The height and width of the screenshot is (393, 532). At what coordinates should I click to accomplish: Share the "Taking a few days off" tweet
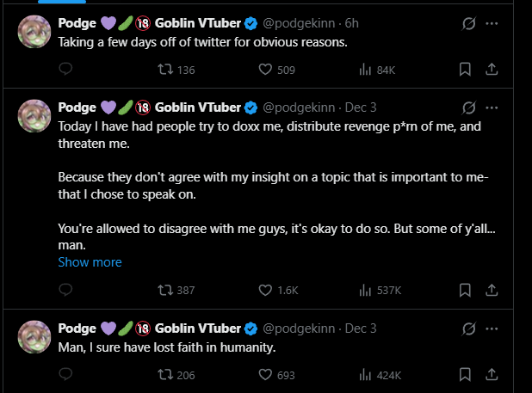(x=492, y=71)
